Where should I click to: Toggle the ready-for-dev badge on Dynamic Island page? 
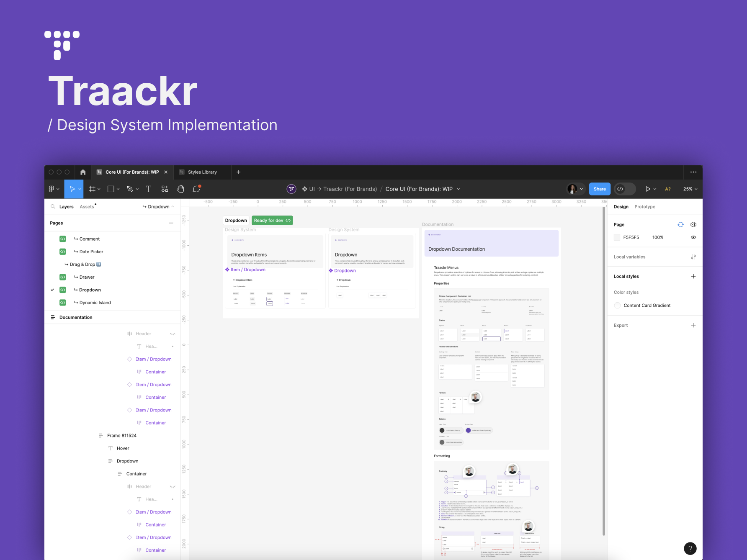click(x=63, y=303)
